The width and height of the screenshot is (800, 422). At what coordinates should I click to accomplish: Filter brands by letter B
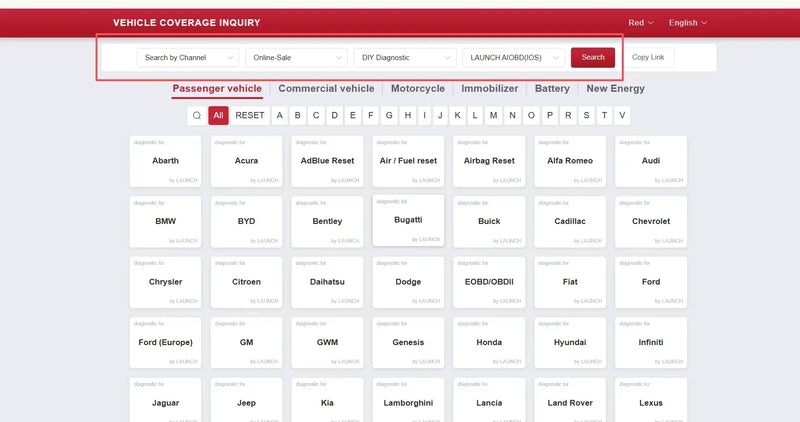(297, 115)
